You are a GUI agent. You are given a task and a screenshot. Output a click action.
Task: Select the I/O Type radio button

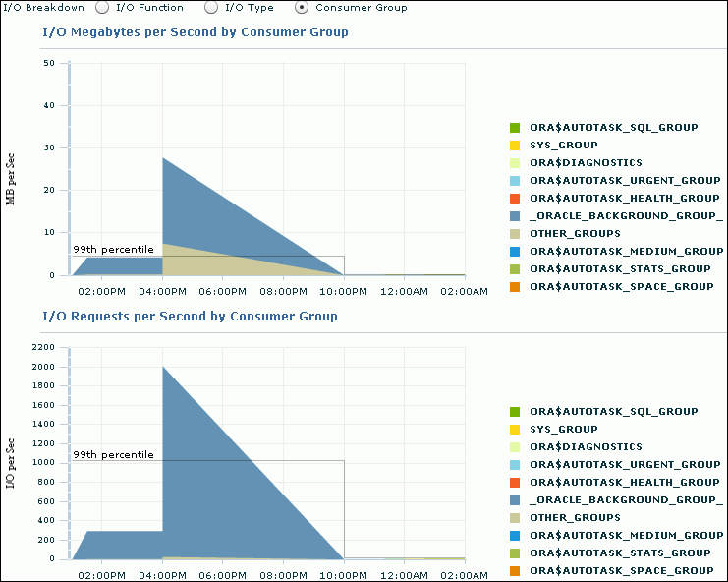[x=211, y=7]
